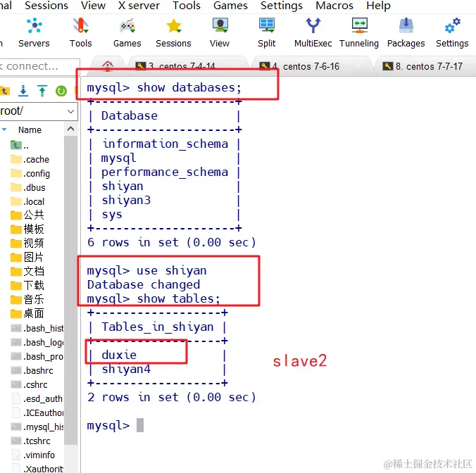Open the Settings menu
Image resolution: width=476 pixels, height=473 pixels.
click(282, 6)
